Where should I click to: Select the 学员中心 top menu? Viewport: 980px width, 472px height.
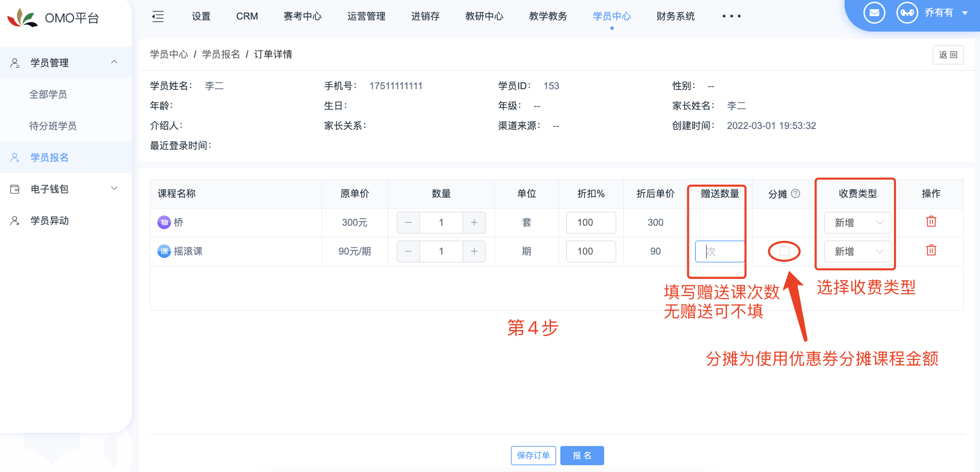point(612,16)
